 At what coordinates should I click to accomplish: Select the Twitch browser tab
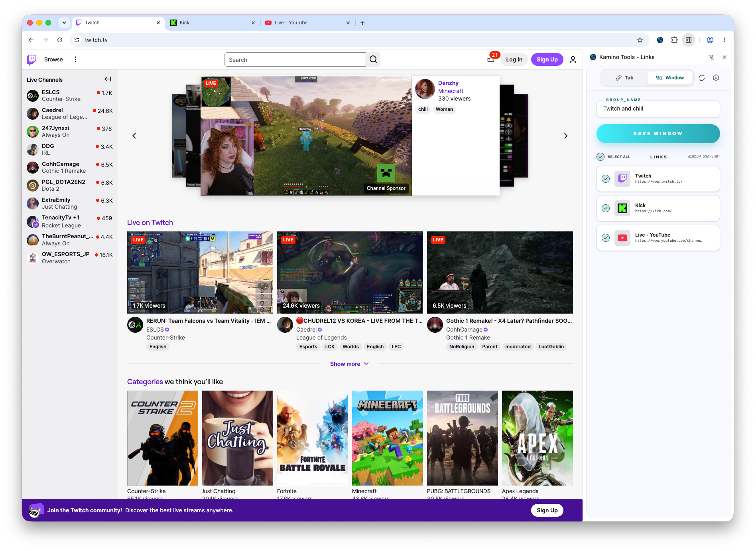click(x=118, y=23)
